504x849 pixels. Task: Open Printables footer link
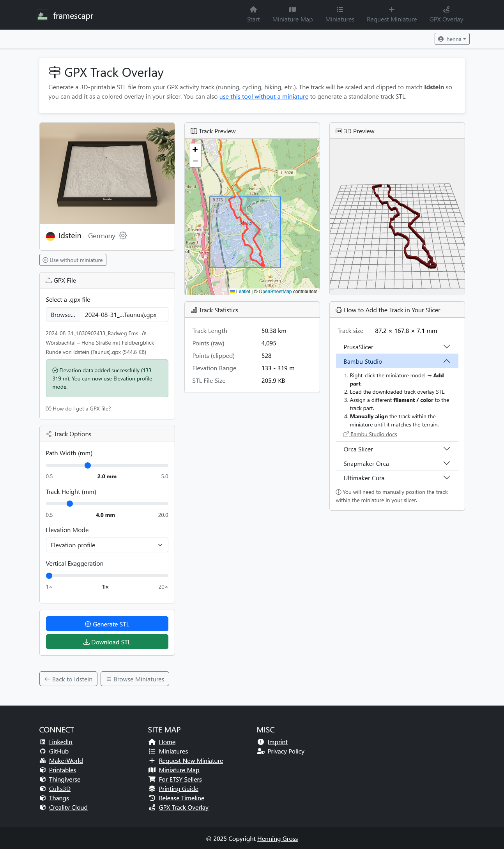(63, 770)
